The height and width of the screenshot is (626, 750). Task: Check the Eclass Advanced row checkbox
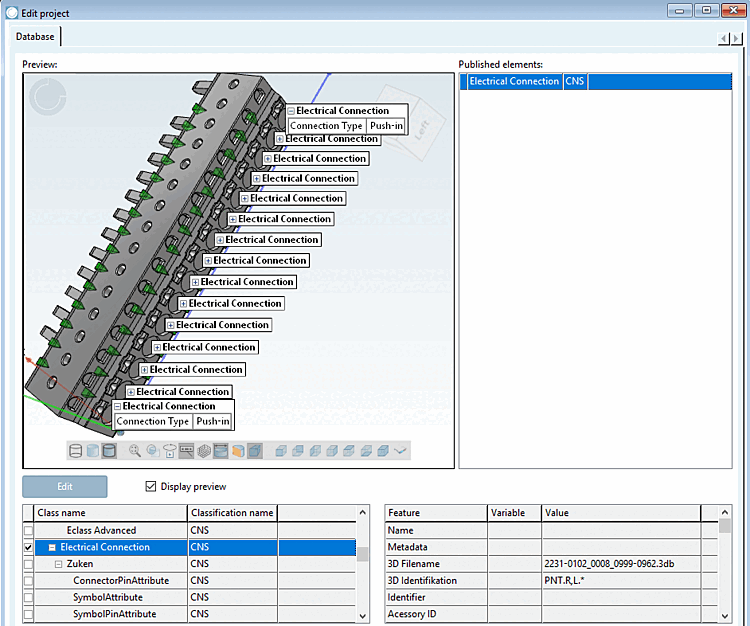tap(28, 531)
